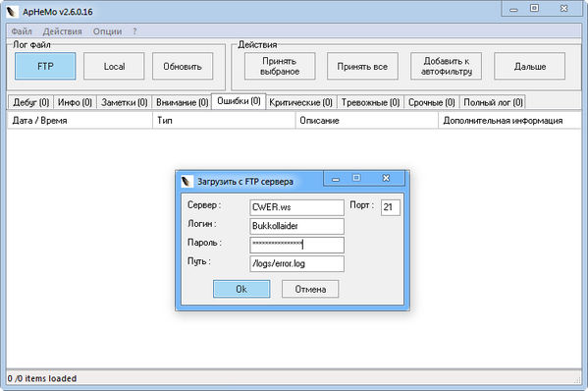Maximize the ApHeMo main window
The image size is (588, 391).
coord(534,8)
